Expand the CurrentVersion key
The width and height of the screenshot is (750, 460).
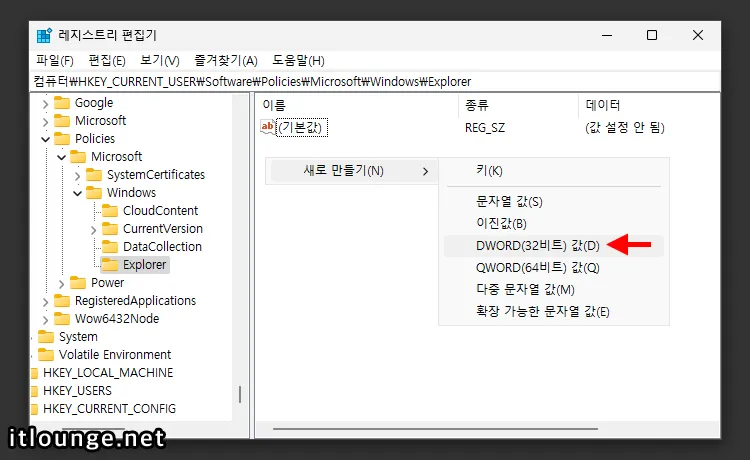[93, 230]
